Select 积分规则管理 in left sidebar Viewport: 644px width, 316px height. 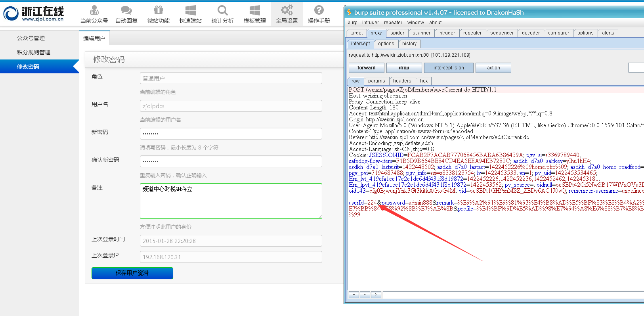(x=34, y=52)
